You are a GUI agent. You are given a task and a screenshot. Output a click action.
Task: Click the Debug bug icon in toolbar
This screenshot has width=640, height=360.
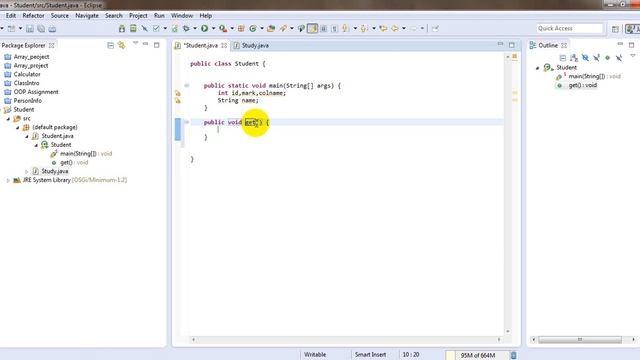tap(186, 28)
